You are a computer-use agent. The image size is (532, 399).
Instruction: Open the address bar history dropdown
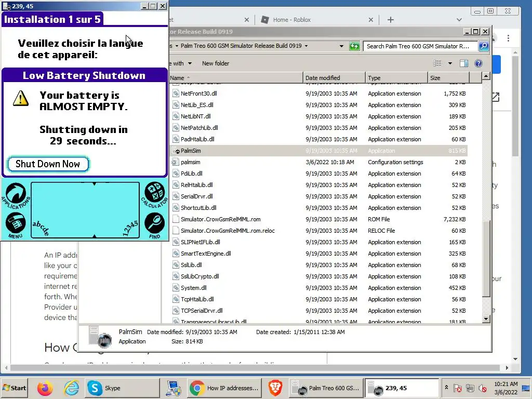tap(341, 46)
